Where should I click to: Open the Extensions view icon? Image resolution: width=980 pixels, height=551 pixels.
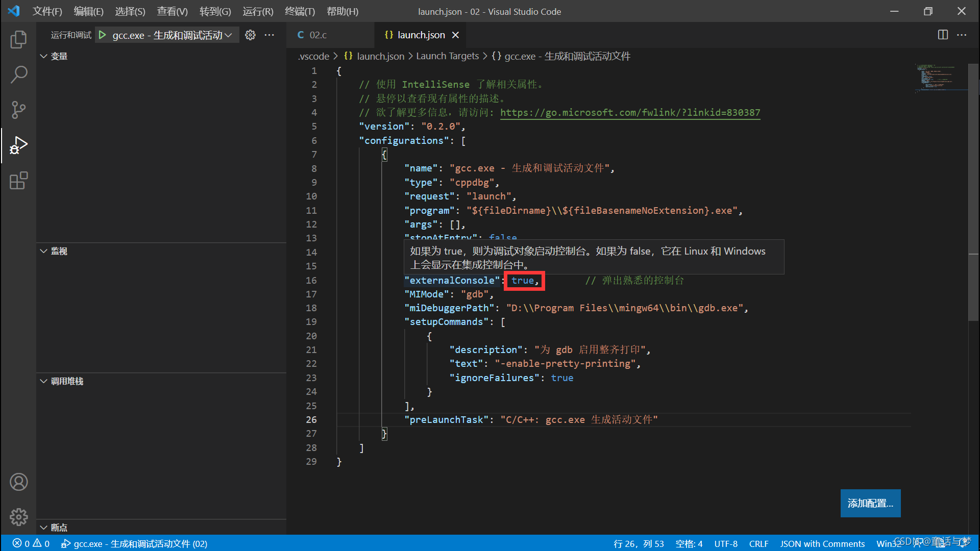click(18, 181)
